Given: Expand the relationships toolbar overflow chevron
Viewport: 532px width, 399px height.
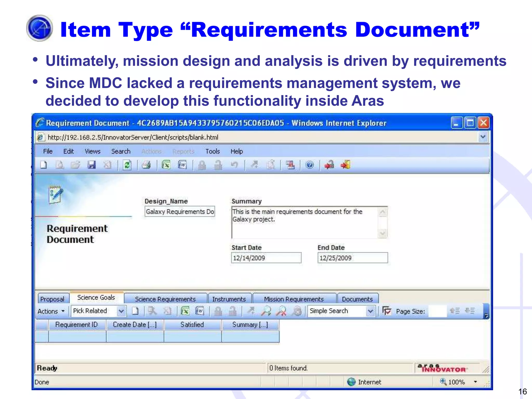Looking at the screenshot, I should pos(486,316).
